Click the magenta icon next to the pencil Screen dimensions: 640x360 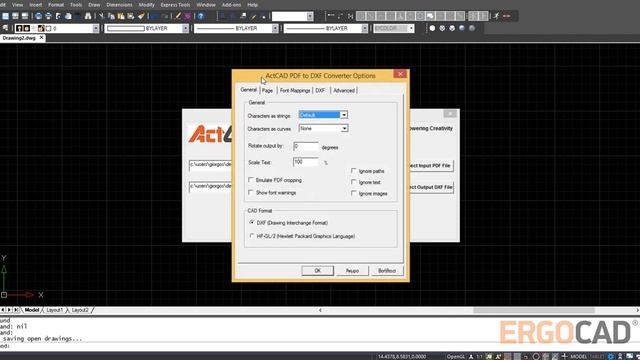(187, 16)
